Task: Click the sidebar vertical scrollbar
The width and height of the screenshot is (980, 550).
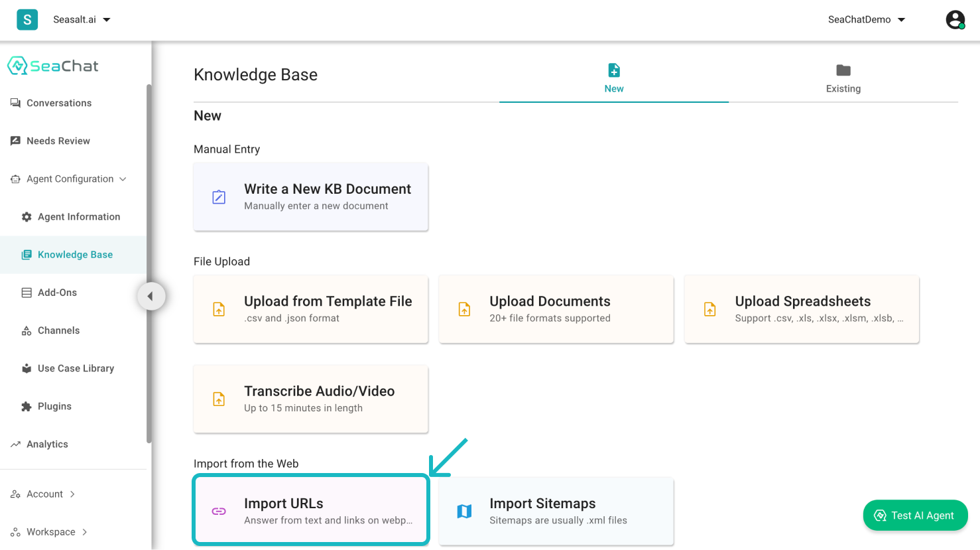Action: point(149,263)
